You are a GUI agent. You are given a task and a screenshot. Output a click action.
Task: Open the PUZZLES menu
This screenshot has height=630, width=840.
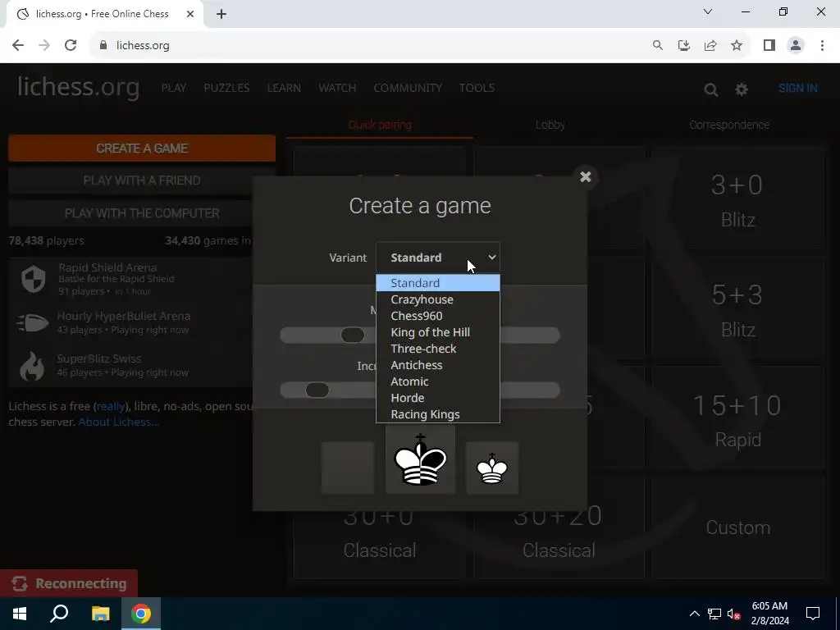226,88
